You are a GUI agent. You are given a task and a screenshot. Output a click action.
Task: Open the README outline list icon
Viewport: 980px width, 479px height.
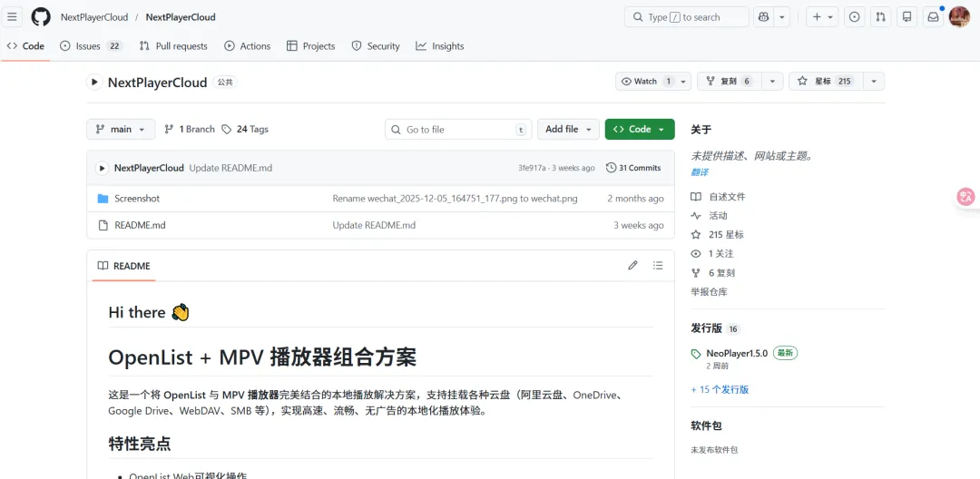coord(658,266)
